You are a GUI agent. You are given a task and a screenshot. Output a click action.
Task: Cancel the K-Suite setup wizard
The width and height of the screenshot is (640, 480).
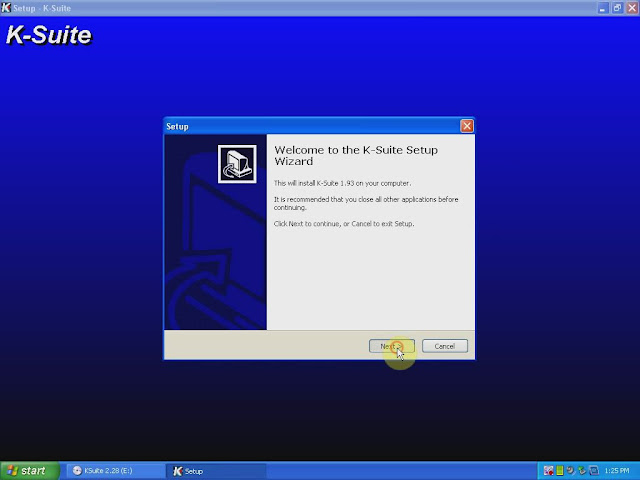pos(444,346)
